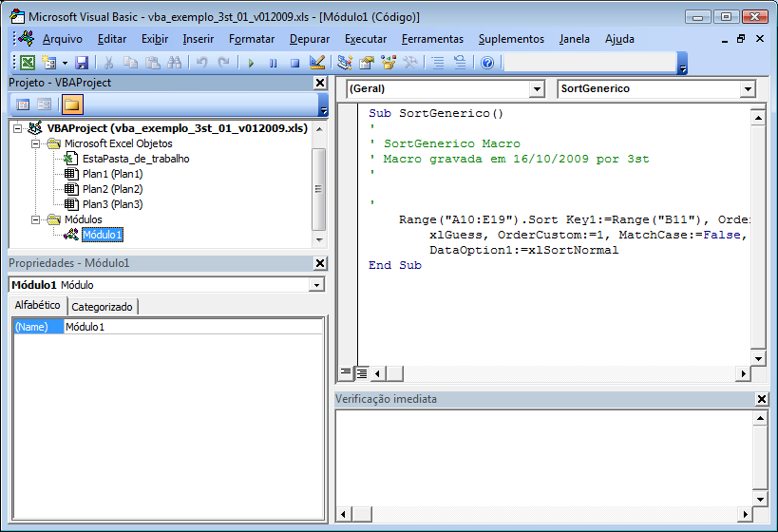778x532 pixels.
Task: Open the Inserir menu
Action: (x=198, y=39)
